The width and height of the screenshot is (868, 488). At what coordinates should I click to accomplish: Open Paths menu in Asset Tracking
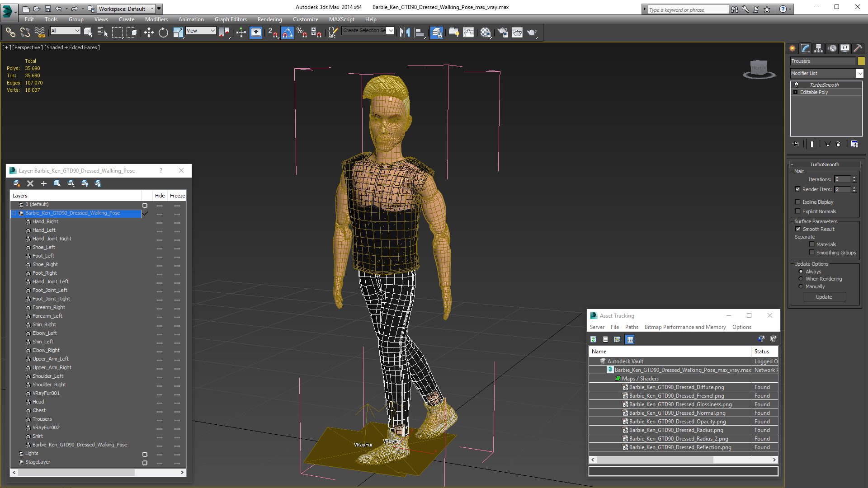click(632, 327)
